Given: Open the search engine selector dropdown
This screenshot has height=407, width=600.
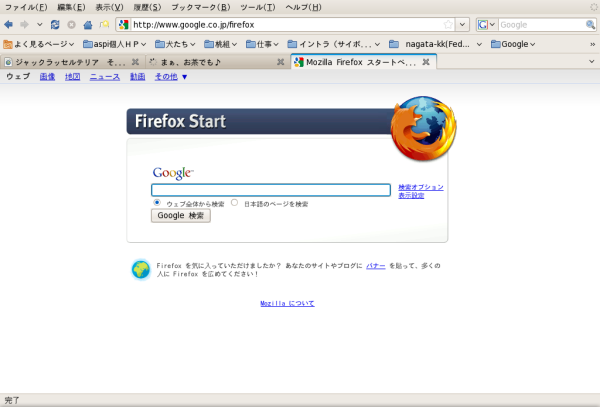Looking at the screenshot, I should 486,25.
